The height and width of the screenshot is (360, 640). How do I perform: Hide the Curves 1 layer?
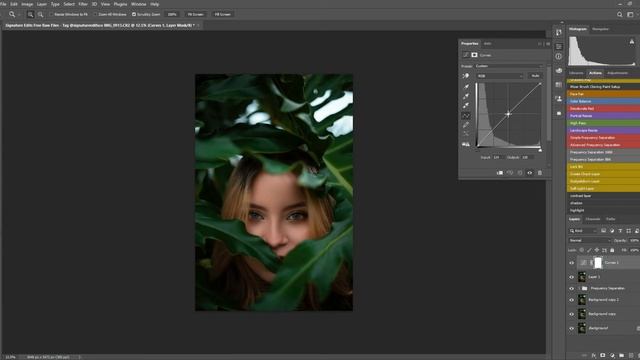click(x=571, y=263)
